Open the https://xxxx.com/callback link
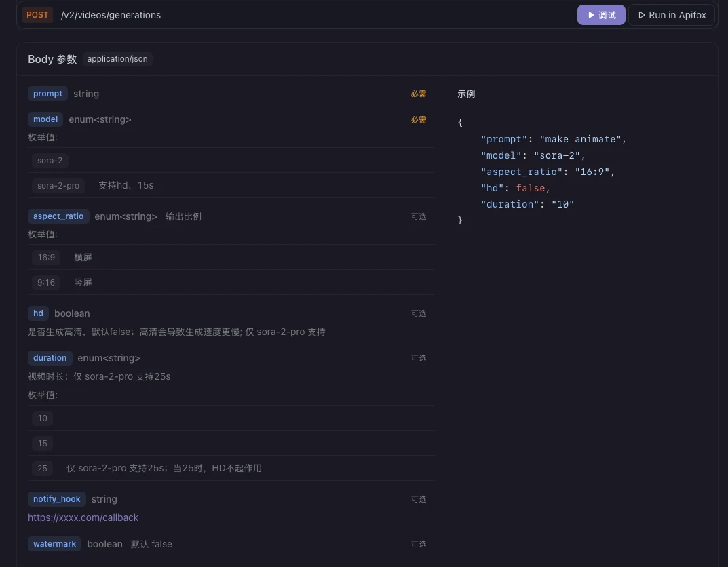This screenshot has height=567, width=728. 83,517
